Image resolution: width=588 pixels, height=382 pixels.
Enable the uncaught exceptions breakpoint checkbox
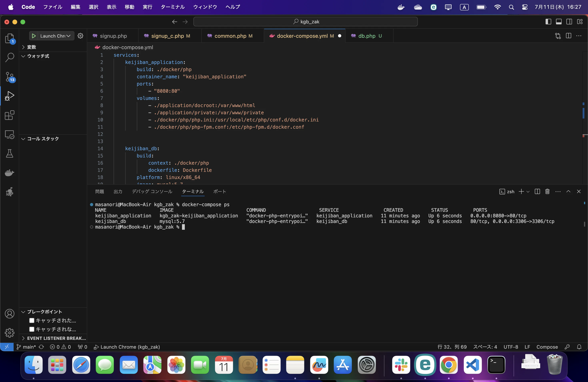32,329
